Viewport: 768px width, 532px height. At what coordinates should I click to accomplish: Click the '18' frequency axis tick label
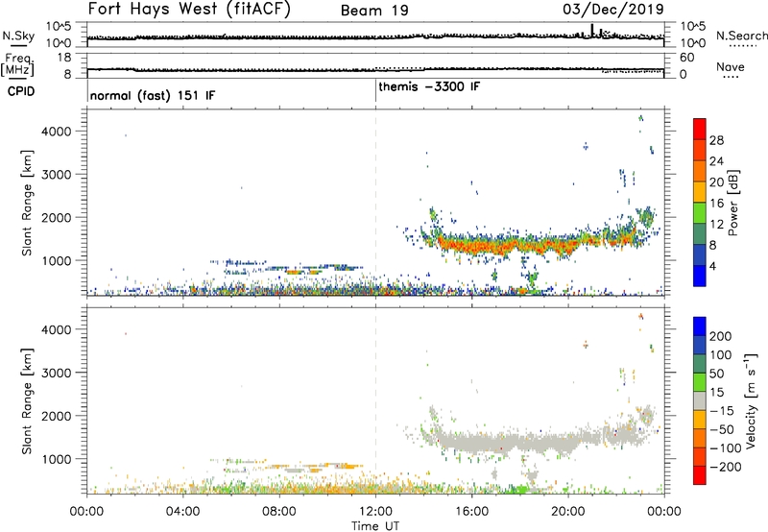tap(64, 58)
